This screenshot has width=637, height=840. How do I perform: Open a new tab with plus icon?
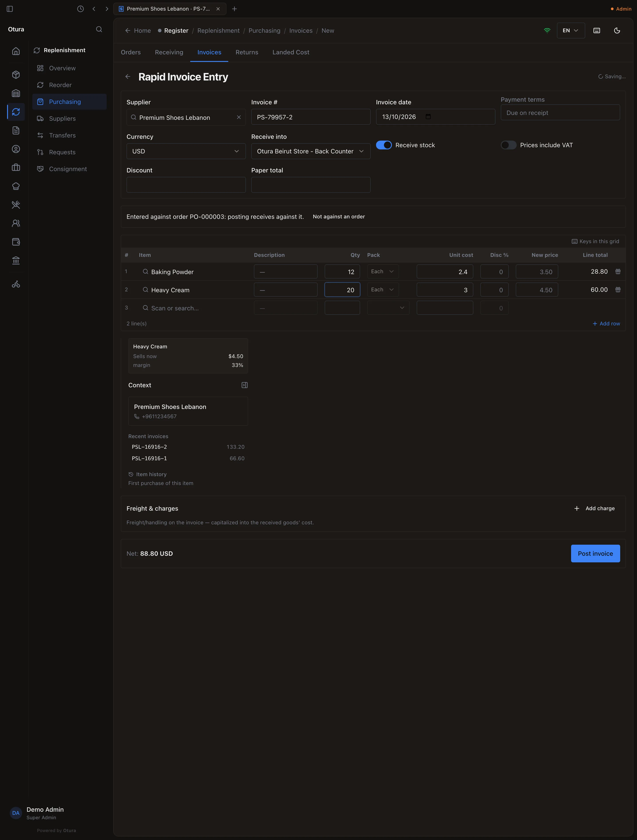[234, 9]
